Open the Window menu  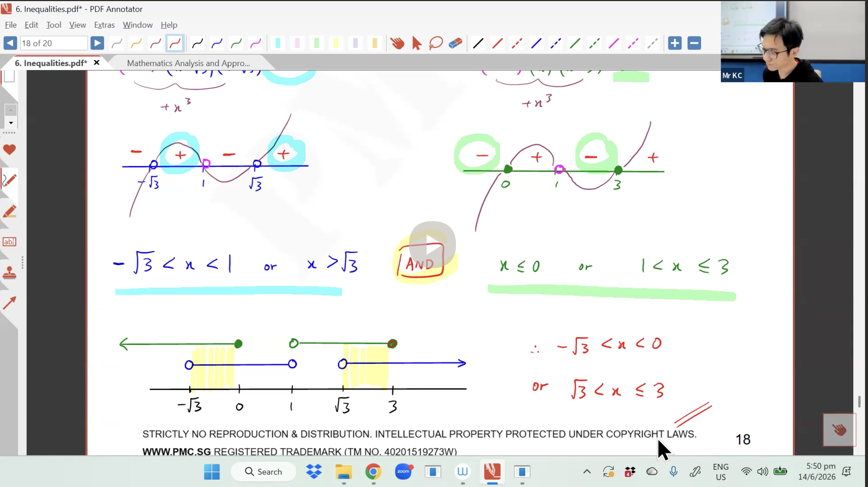[x=138, y=25]
